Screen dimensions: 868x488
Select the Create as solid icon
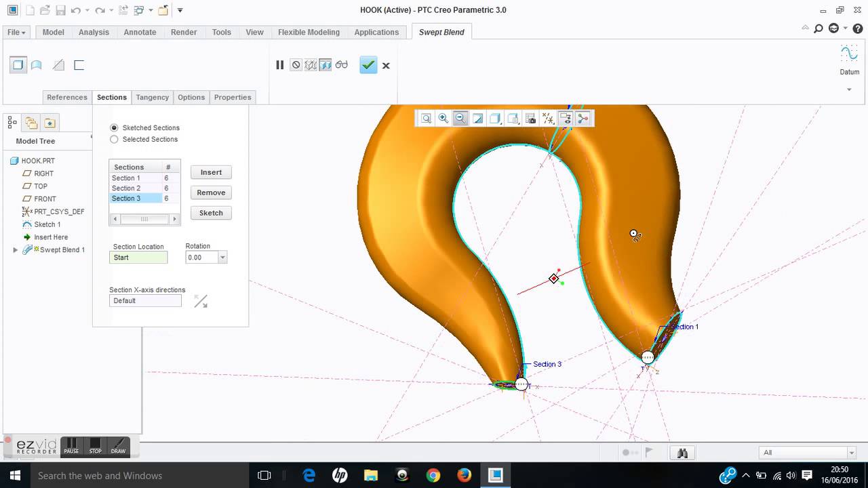(18, 65)
